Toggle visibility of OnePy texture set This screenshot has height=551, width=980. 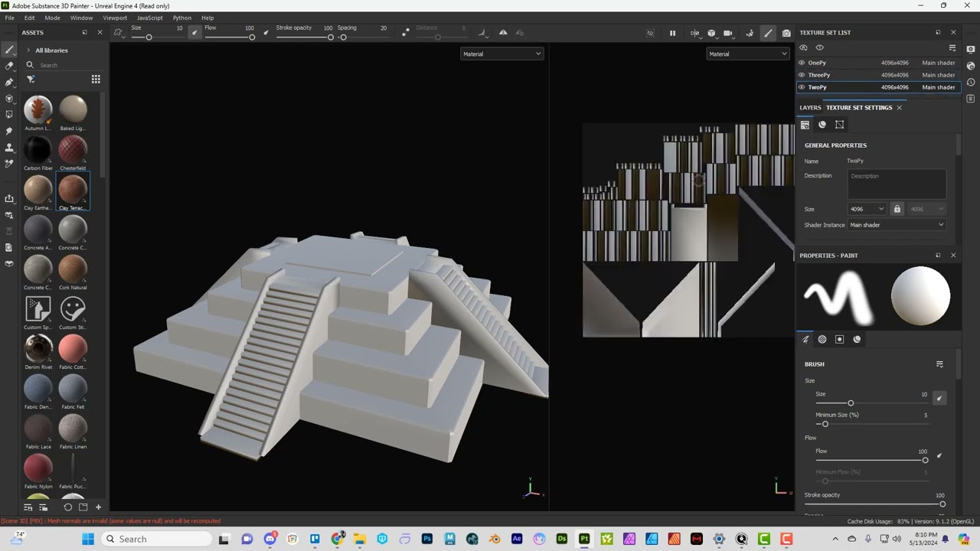(802, 63)
